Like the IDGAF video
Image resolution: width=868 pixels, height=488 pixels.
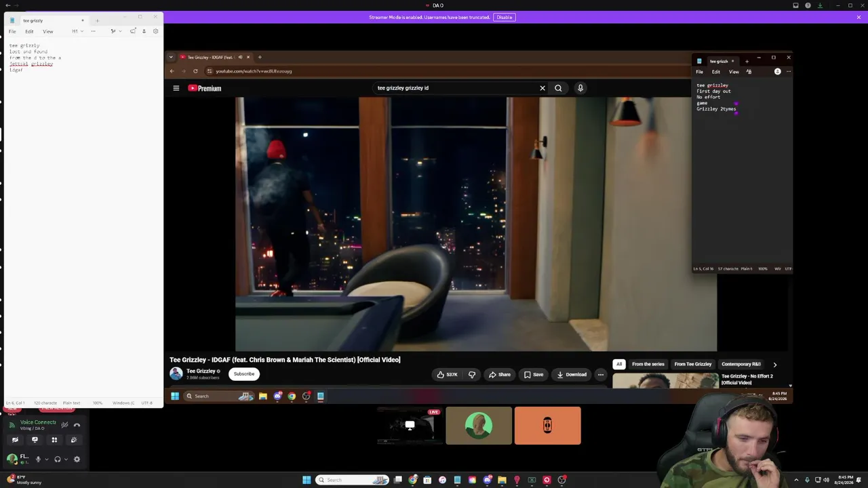pyautogui.click(x=447, y=374)
